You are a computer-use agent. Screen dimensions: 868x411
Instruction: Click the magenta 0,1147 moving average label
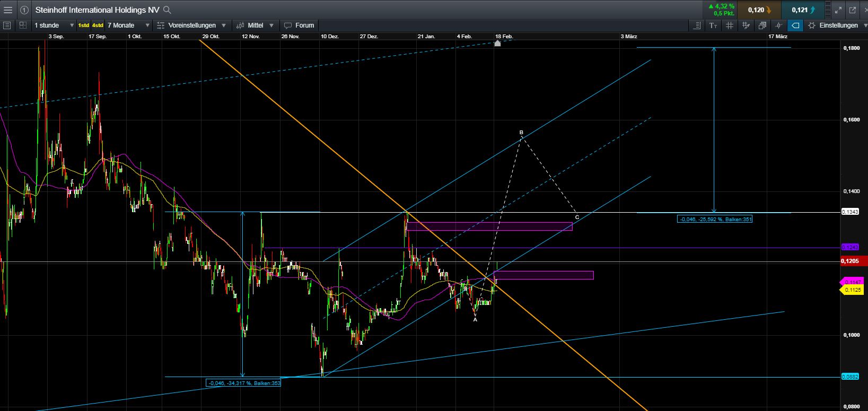852,282
